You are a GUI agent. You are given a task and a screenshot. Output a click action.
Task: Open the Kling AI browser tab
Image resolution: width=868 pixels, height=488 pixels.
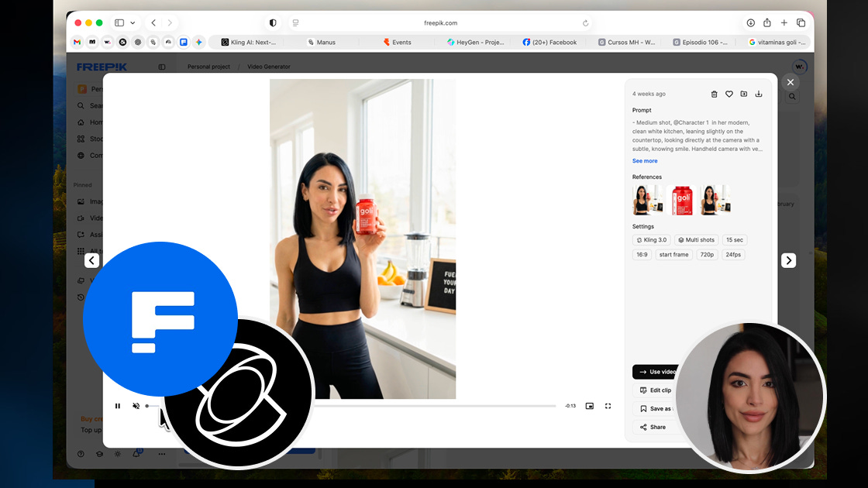point(248,42)
